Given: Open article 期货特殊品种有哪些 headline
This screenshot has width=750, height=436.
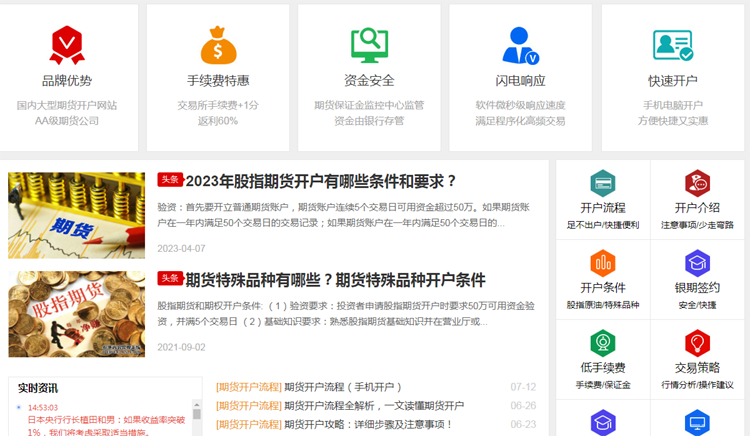Looking at the screenshot, I should click(x=335, y=280).
